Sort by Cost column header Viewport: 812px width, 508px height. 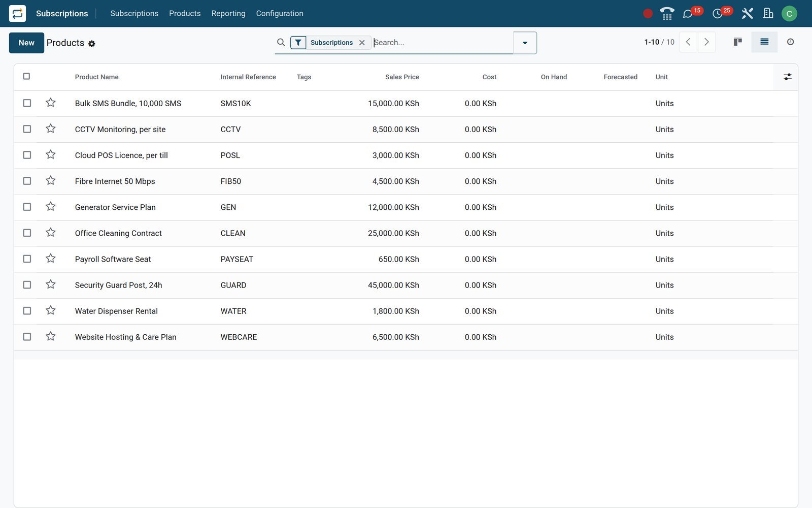[x=489, y=77]
